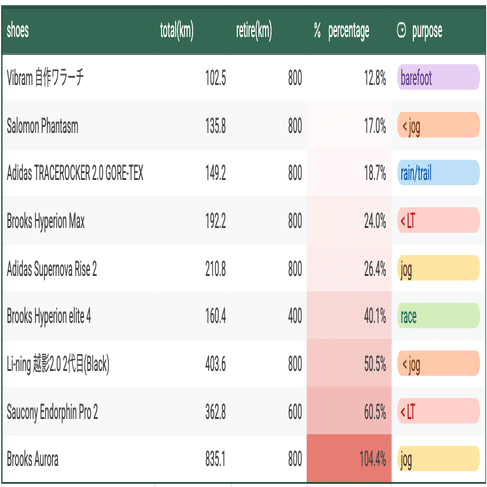
Task: Click retire value 400 for Hyperion elite 4
Action: [x=295, y=316]
